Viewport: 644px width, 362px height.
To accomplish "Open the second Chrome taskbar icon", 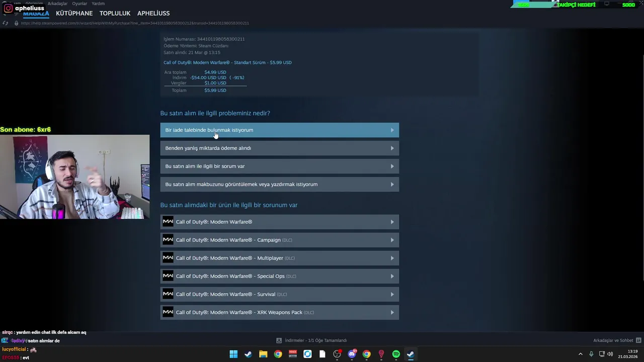I will 366,354.
